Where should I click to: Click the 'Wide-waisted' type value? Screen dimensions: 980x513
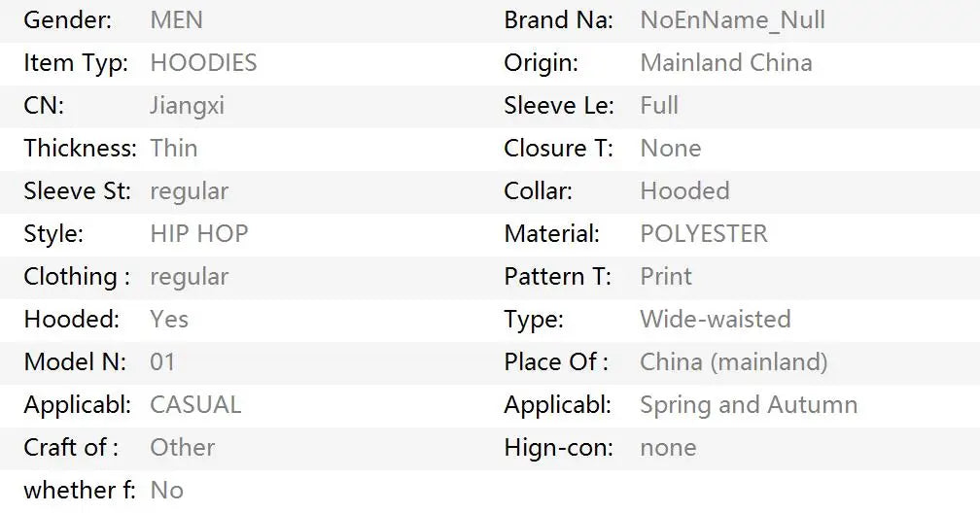point(715,320)
